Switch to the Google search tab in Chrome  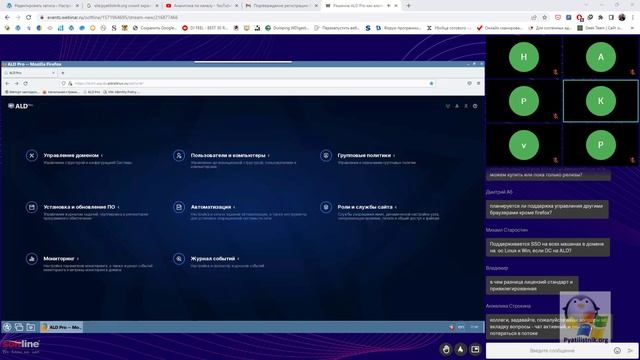coord(122,6)
